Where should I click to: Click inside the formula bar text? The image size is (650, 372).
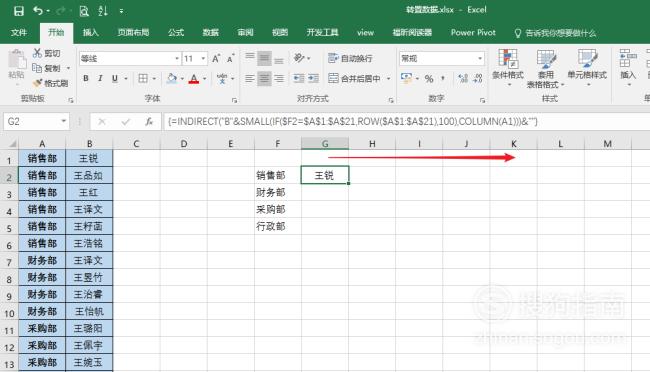point(353,122)
